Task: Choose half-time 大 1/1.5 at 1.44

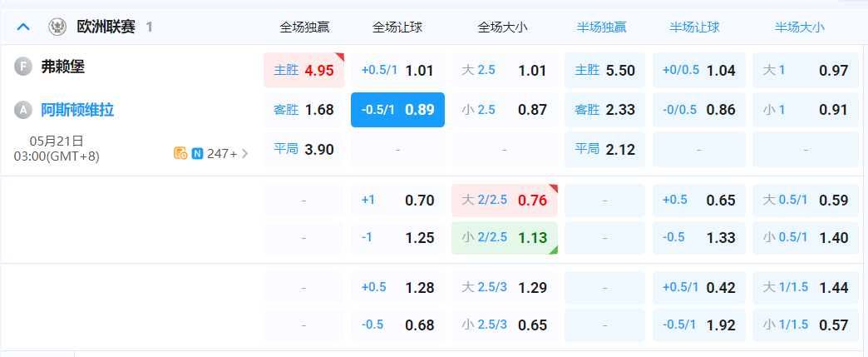Action: tap(806, 288)
